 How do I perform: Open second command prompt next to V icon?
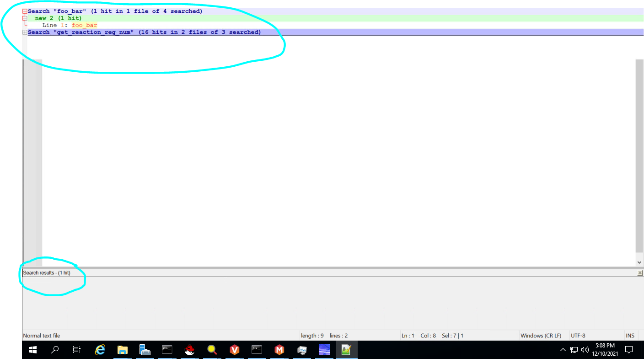tap(257, 350)
